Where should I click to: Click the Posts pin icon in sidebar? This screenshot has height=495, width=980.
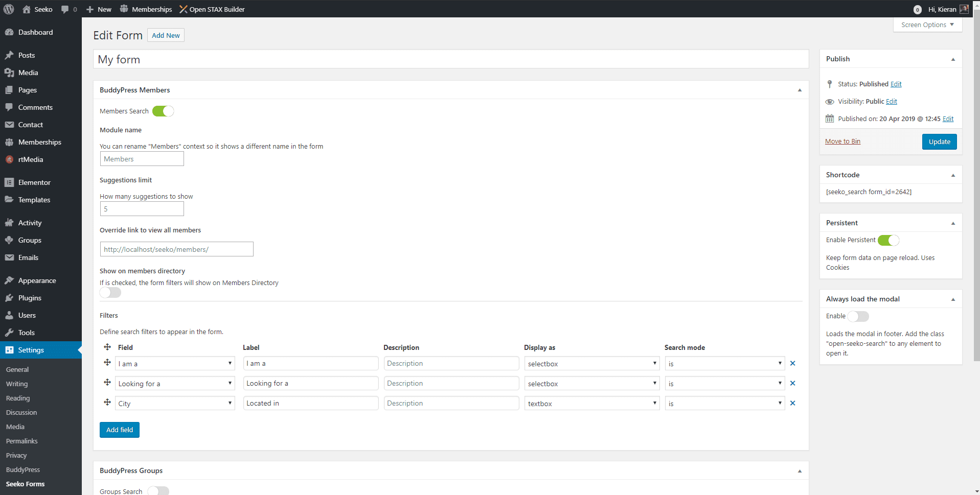coord(9,55)
